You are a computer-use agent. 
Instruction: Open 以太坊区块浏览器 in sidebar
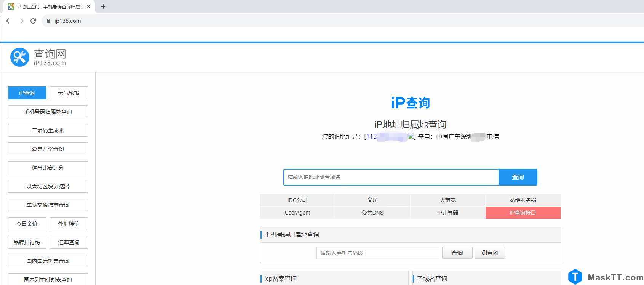point(48,186)
